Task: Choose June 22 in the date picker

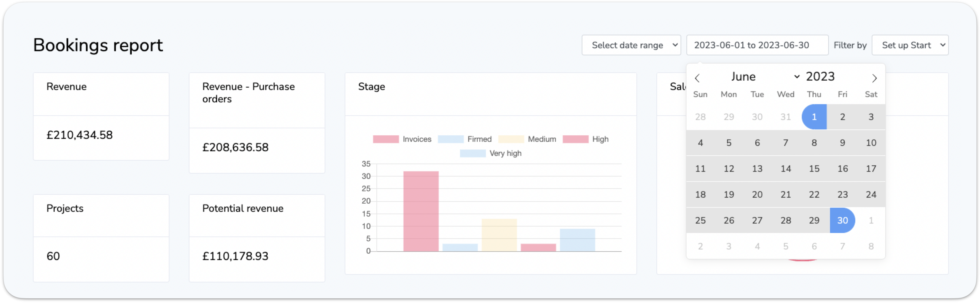Action: (814, 194)
